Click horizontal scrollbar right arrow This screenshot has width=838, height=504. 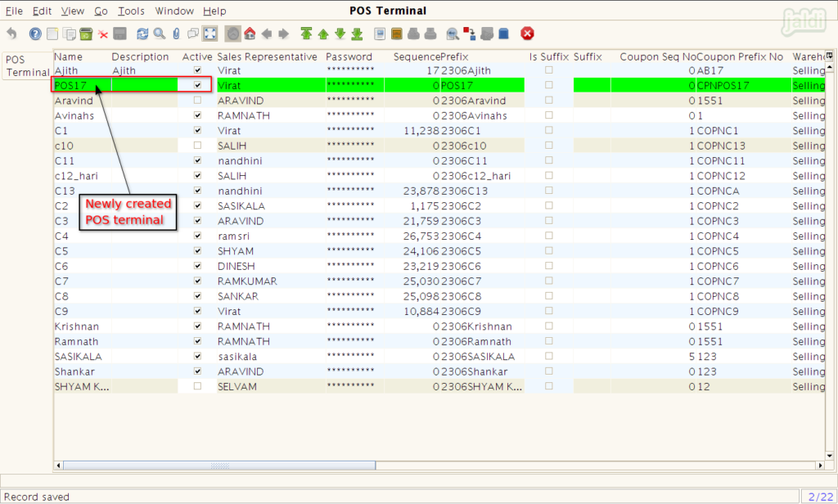tap(820, 466)
